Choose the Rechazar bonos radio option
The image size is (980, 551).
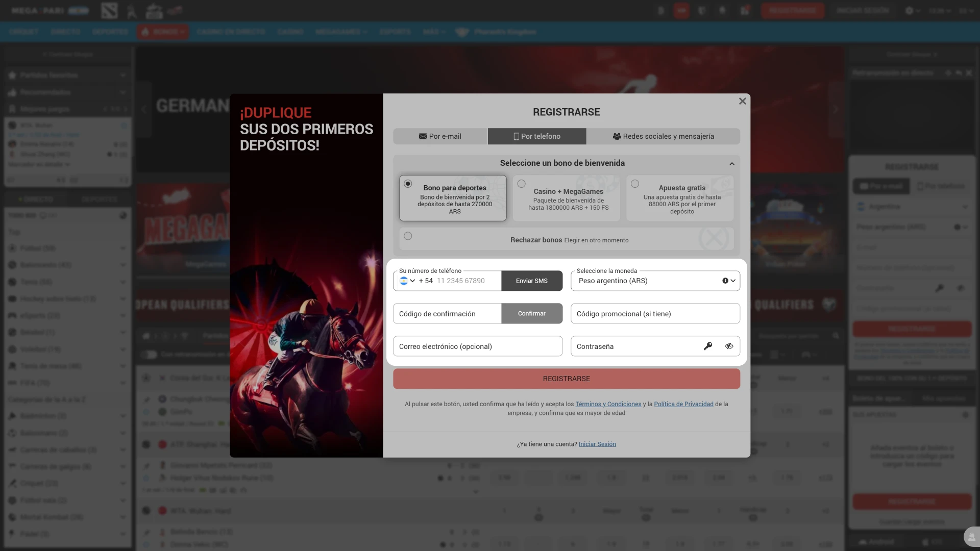tap(408, 236)
